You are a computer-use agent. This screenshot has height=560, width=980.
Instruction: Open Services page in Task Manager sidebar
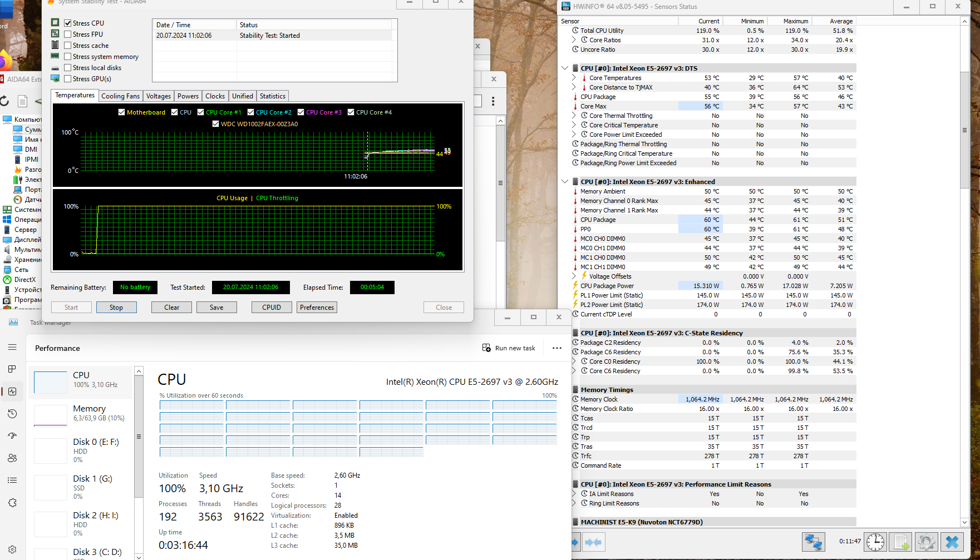[x=12, y=503]
